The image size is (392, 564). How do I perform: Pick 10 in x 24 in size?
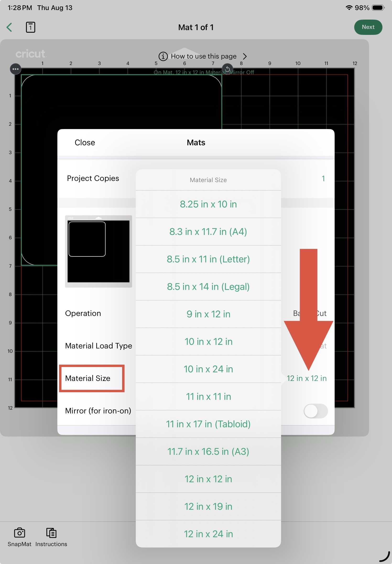click(208, 369)
